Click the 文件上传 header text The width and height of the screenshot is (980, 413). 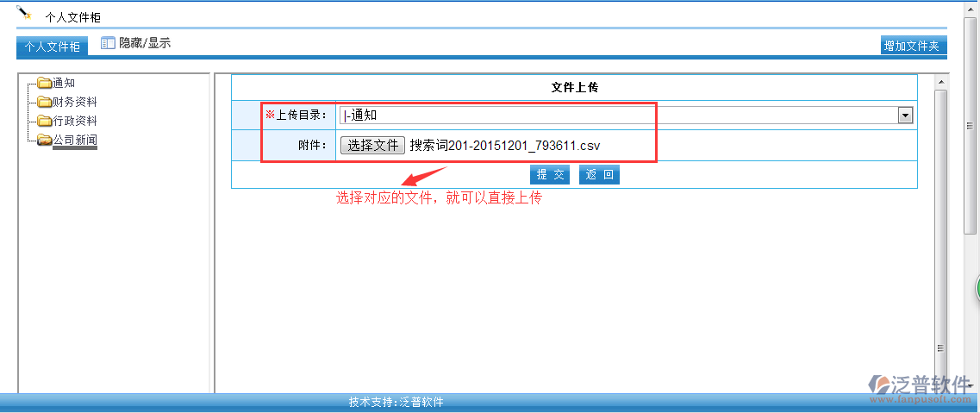pyautogui.click(x=574, y=87)
